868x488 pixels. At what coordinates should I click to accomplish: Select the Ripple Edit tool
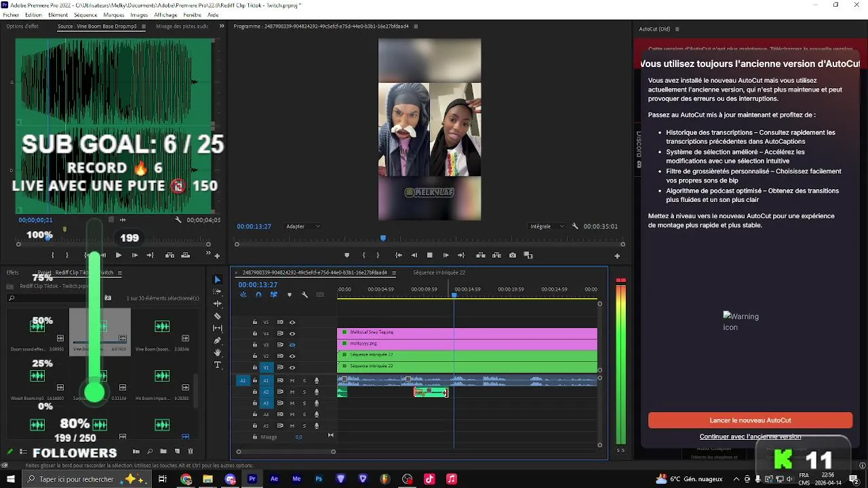(x=218, y=304)
